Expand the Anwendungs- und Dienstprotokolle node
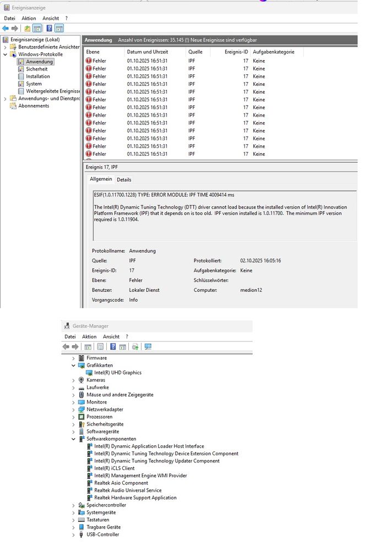This screenshot has width=392, height=550. click(x=6, y=99)
